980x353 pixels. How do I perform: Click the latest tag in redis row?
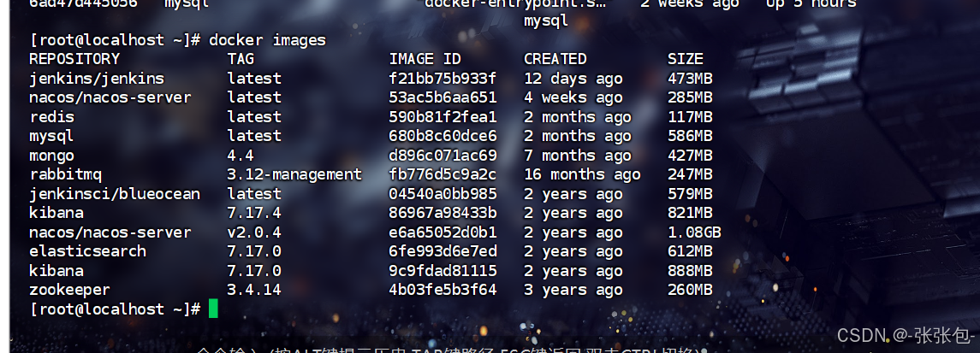[x=254, y=117]
